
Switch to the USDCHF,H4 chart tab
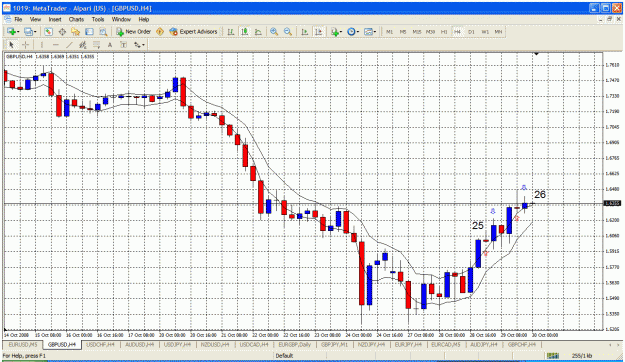(x=100, y=344)
